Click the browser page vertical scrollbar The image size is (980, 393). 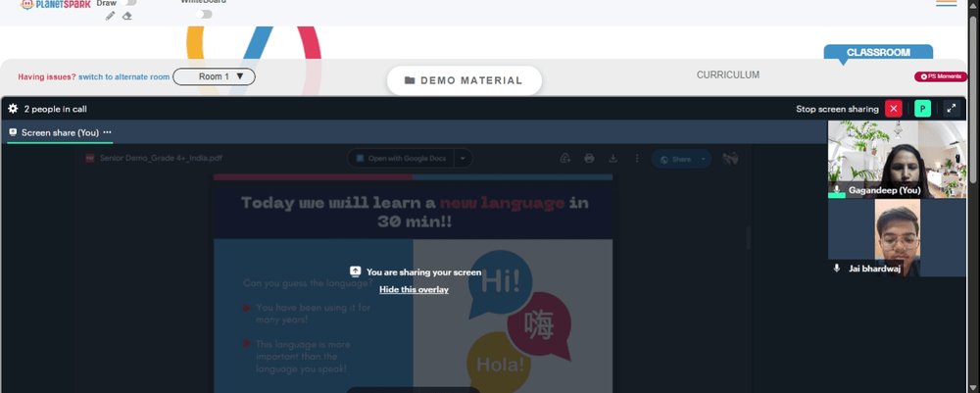(x=974, y=100)
